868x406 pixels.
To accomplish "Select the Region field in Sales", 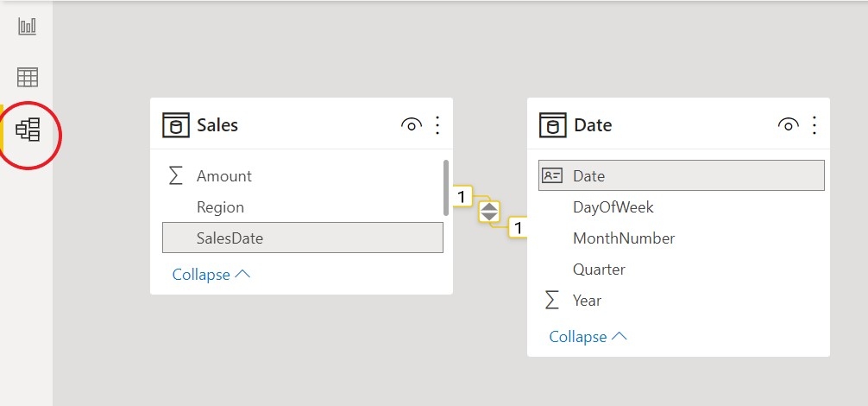I will tap(220, 207).
